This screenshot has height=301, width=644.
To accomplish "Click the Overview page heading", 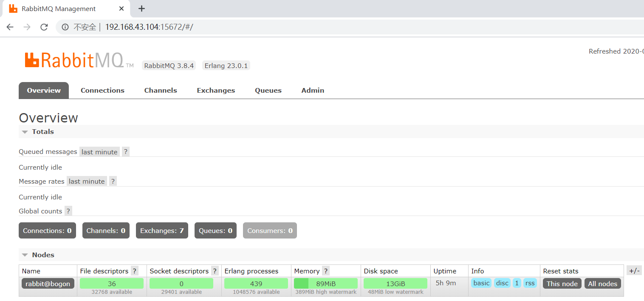I will point(48,118).
